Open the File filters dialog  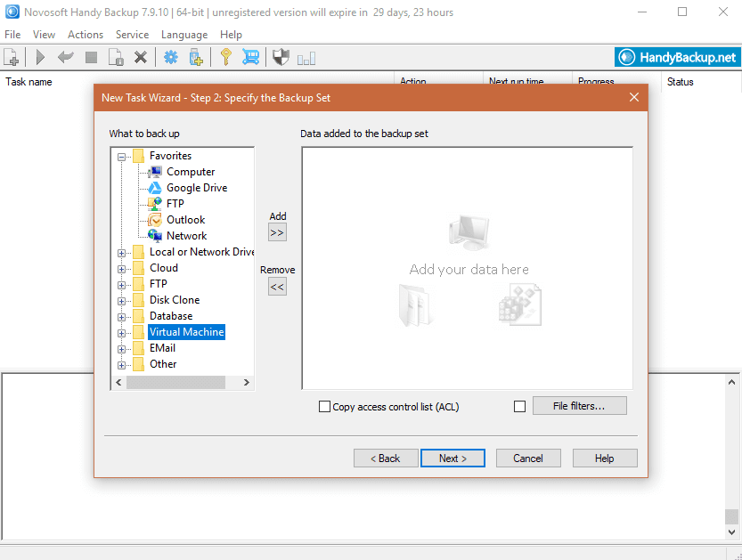pyautogui.click(x=579, y=406)
